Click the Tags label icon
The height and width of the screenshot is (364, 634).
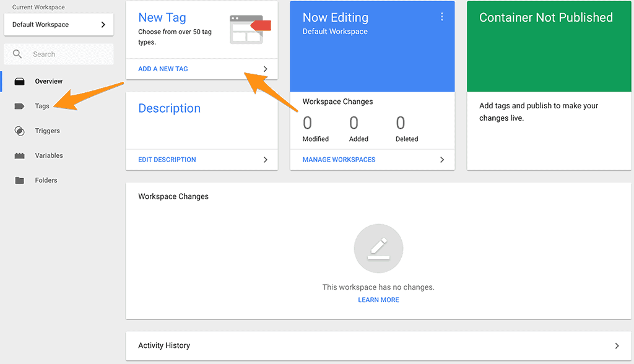[19, 106]
